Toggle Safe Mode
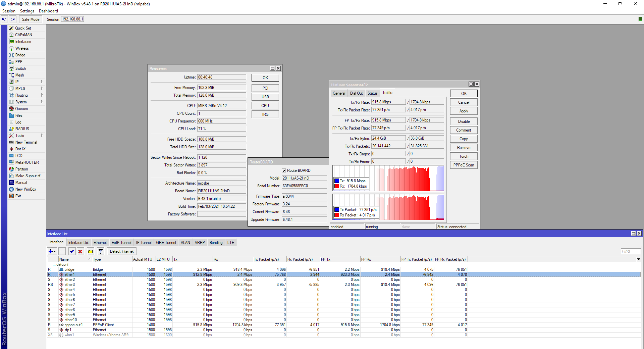 coord(31,19)
